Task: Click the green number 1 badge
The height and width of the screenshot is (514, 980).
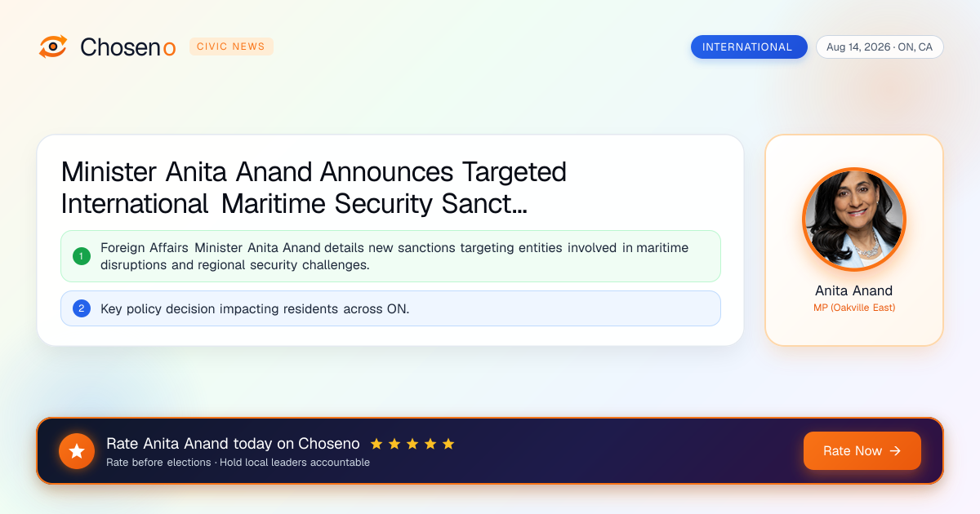Action: pos(82,256)
